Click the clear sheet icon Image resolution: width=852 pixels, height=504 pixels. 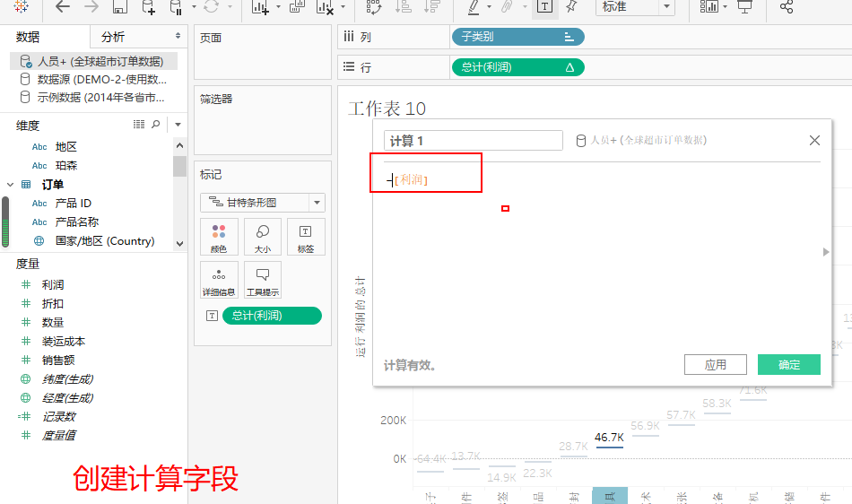coord(325,7)
